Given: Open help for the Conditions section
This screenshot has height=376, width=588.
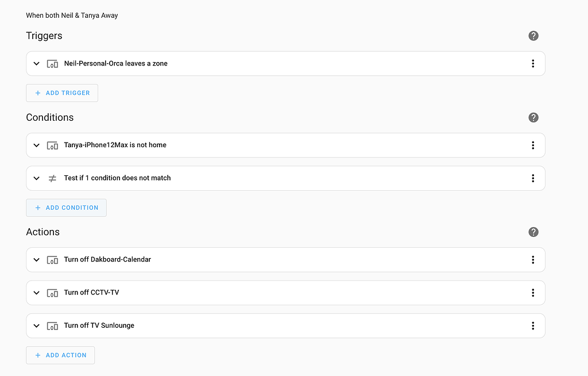Looking at the screenshot, I should click(x=533, y=117).
